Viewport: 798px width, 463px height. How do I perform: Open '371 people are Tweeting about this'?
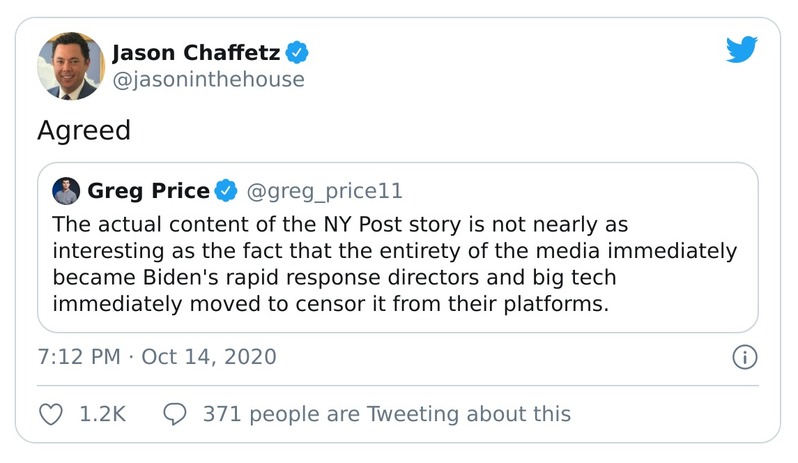coord(386,413)
